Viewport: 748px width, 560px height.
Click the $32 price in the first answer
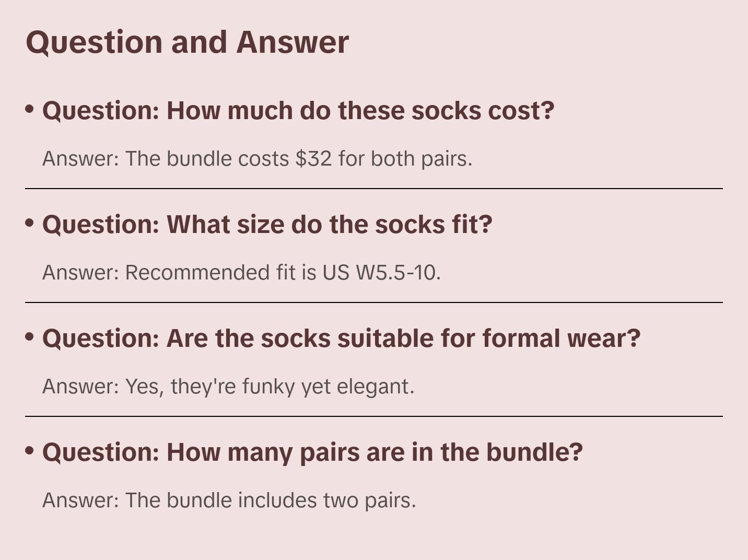click(313, 158)
